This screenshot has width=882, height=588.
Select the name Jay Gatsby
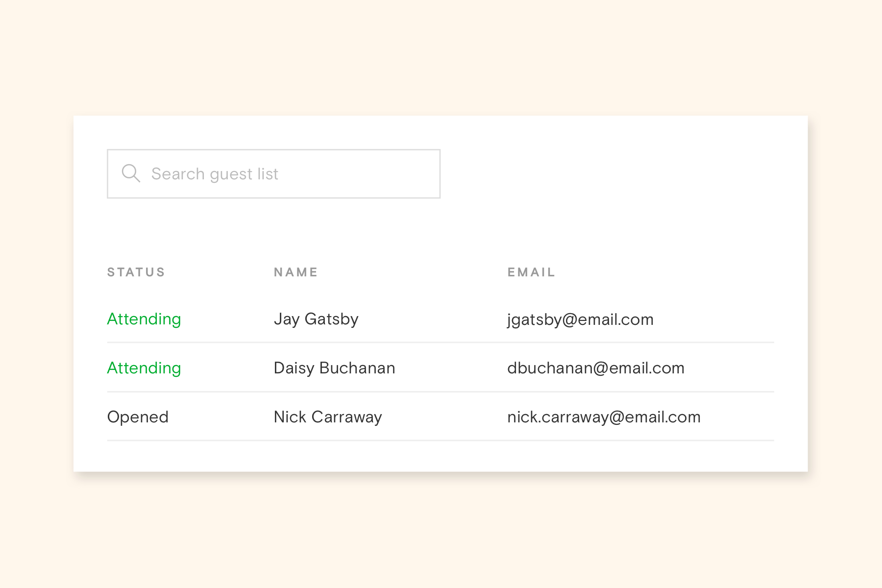(x=316, y=319)
